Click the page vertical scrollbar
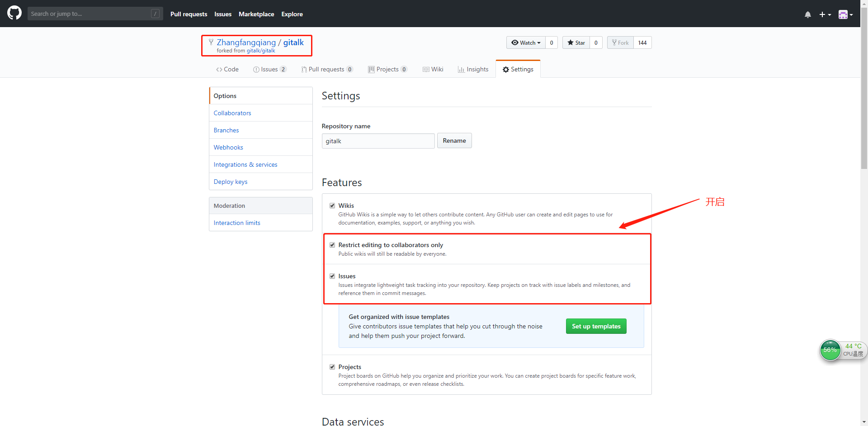Image resolution: width=868 pixels, height=426 pixels. (x=864, y=90)
